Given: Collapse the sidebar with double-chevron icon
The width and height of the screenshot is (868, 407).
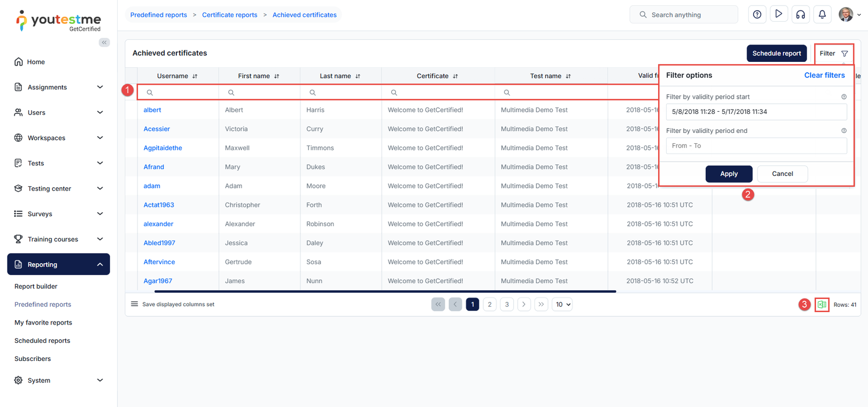Looking at the screenshot, I should pyautogui.click(x=104, y=42).
